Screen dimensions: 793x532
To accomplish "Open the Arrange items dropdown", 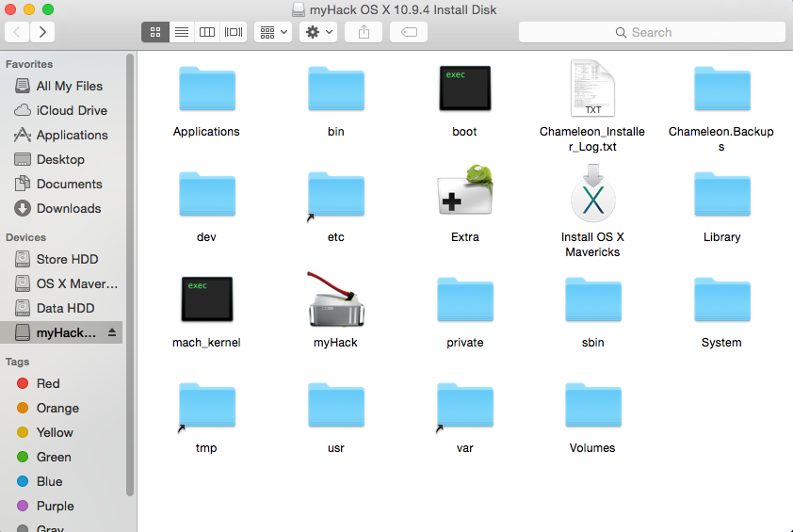I will tap(273, 32).
